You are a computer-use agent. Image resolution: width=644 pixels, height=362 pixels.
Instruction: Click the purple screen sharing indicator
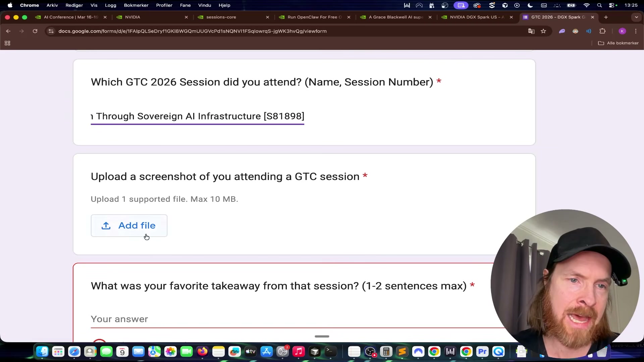tap(461, 5)
